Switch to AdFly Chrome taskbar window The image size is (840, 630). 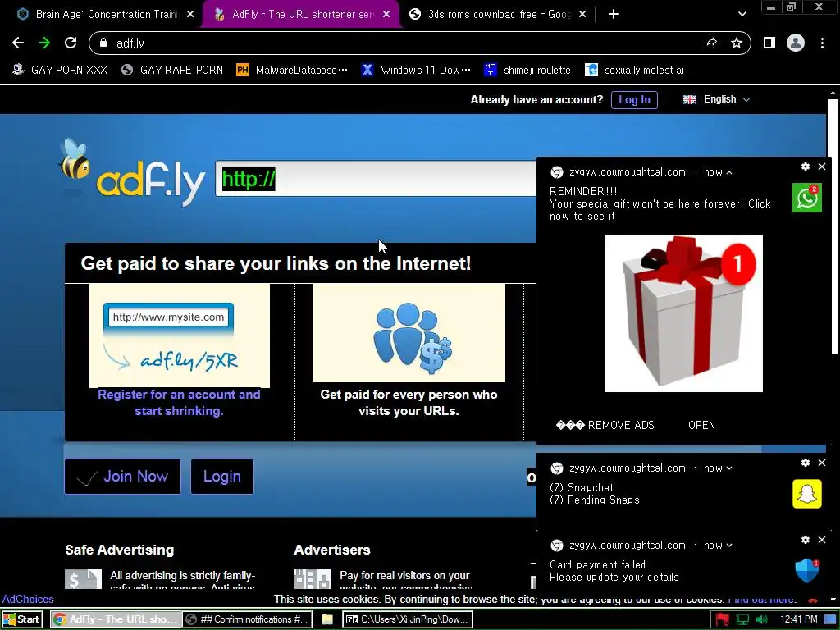click(x=116, y=619)
